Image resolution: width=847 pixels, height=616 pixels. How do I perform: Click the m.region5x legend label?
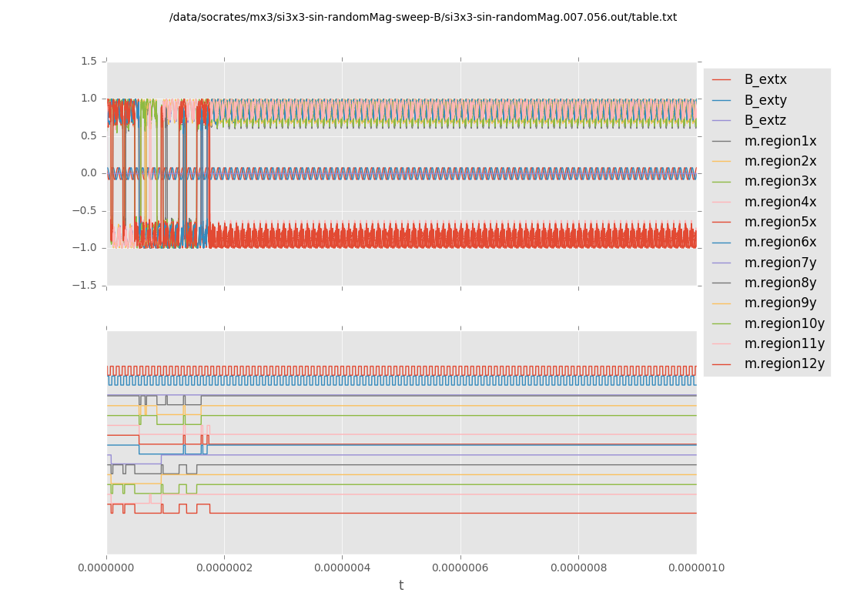[x=780, y=222]
